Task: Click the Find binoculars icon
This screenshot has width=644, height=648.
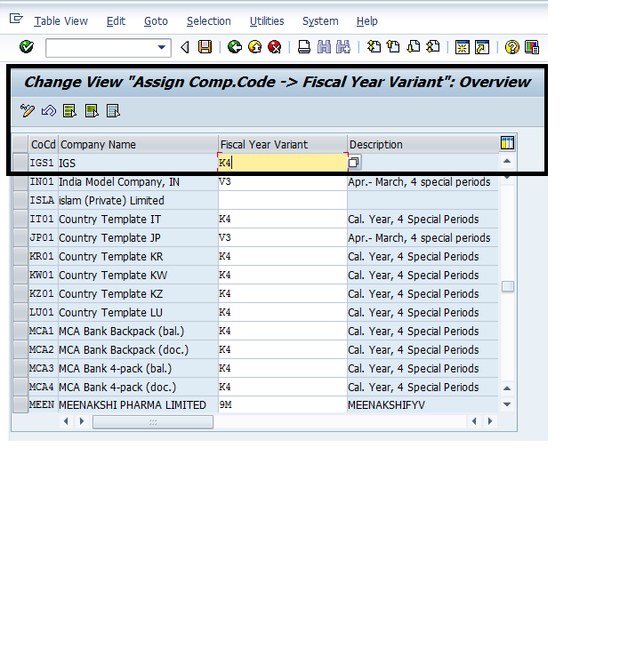Action: 324,47
